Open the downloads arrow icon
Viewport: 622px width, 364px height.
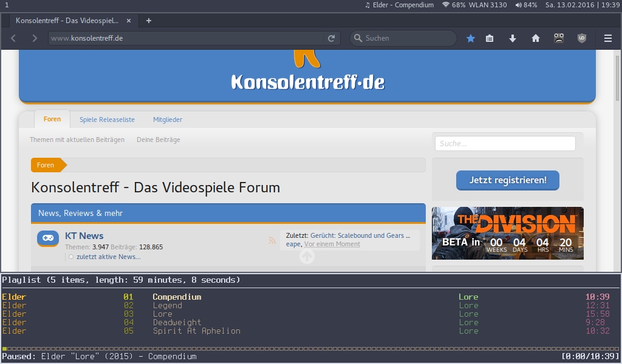point(513,38)
